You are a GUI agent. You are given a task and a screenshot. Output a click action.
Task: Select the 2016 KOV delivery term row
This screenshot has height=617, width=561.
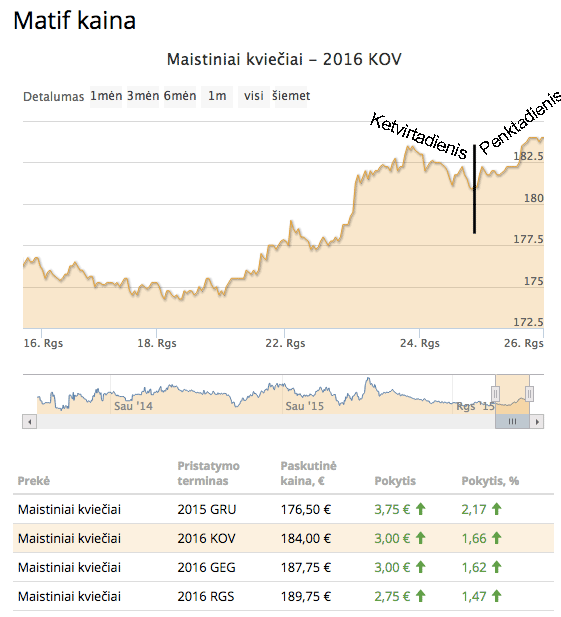(283, 538)
